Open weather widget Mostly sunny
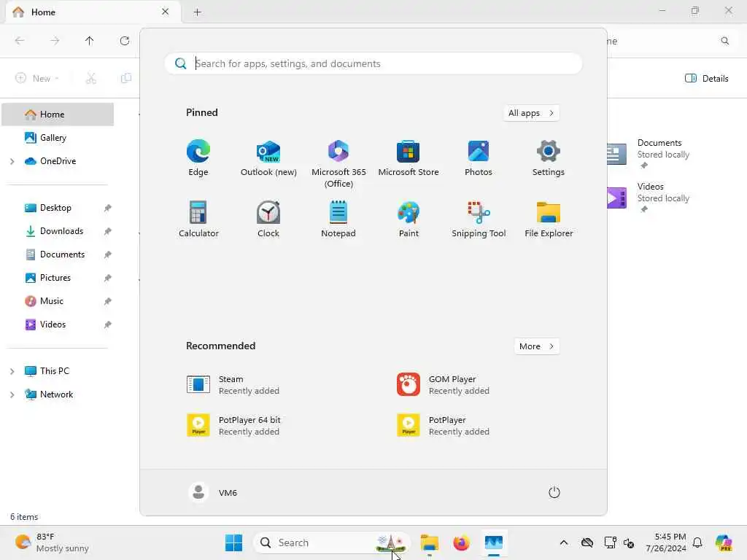This screenshot has height=560, width=747. click(52, 542)
